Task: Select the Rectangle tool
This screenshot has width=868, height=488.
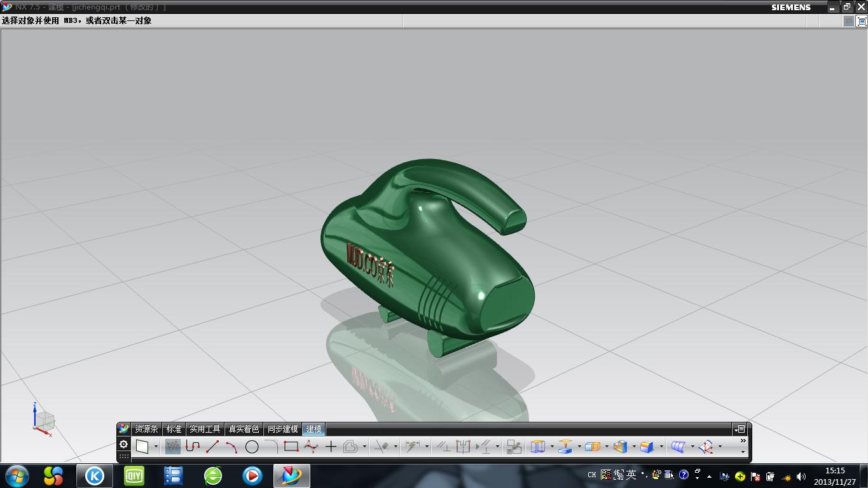Action: [x=291, y=447]
